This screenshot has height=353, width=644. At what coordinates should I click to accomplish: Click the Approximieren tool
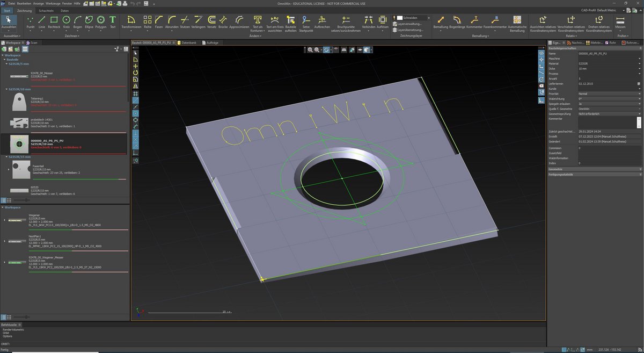point(239,22)
